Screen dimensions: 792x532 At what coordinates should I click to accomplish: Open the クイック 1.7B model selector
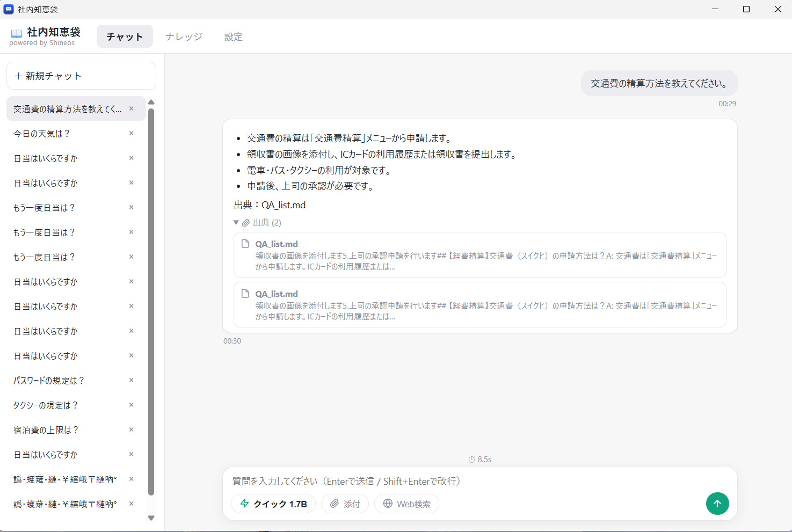pos(273,504)
